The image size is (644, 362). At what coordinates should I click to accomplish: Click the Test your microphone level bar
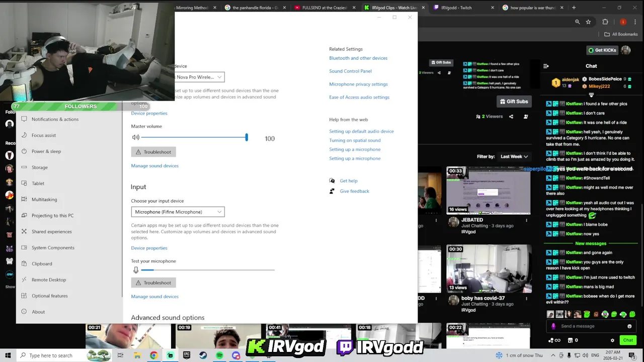[208, 270]
